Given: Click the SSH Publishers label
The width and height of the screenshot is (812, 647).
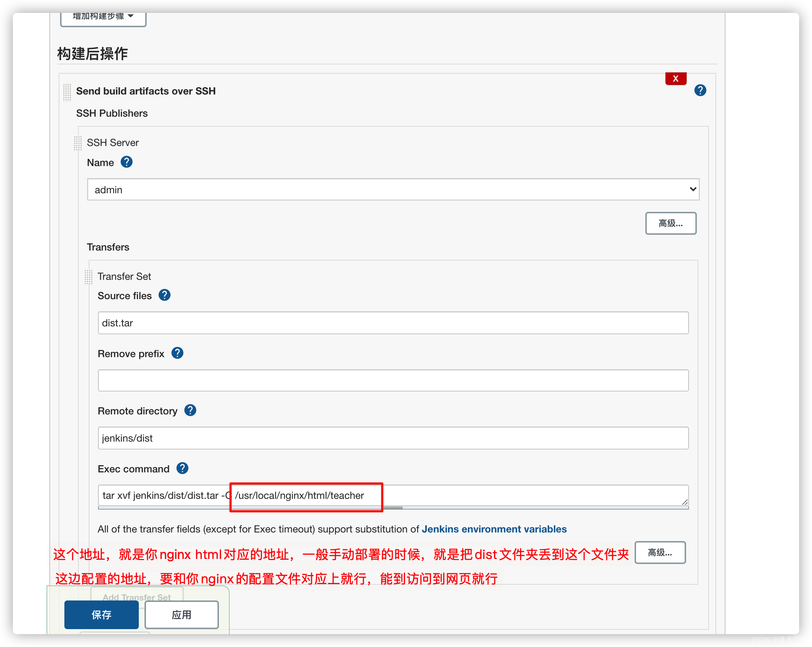Looking at the screenshot, I should coord(112,113).
